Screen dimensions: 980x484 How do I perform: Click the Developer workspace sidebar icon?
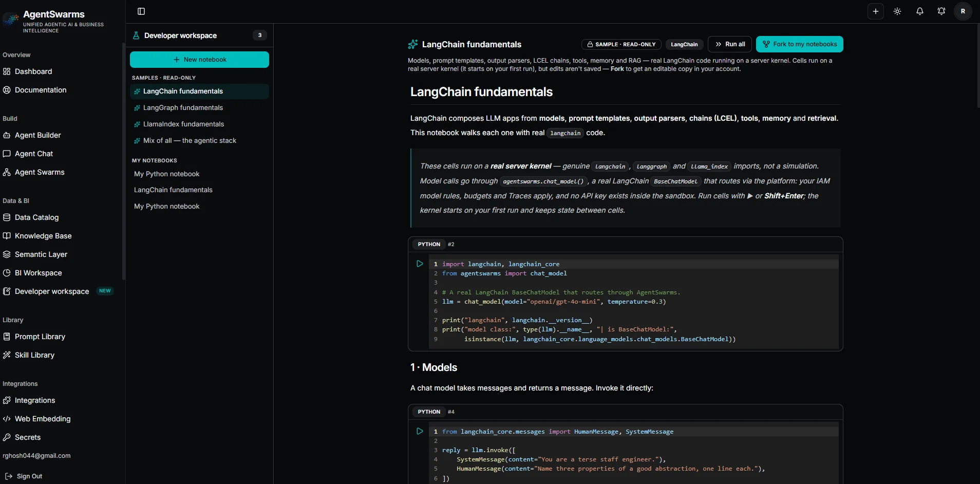(7, 291)
